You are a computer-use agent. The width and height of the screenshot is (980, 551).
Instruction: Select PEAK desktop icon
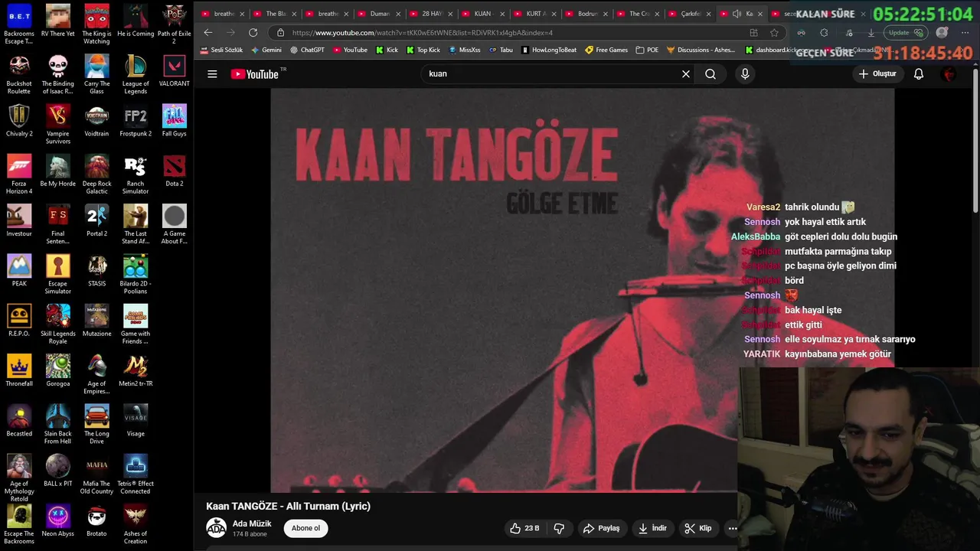[19, 271]
